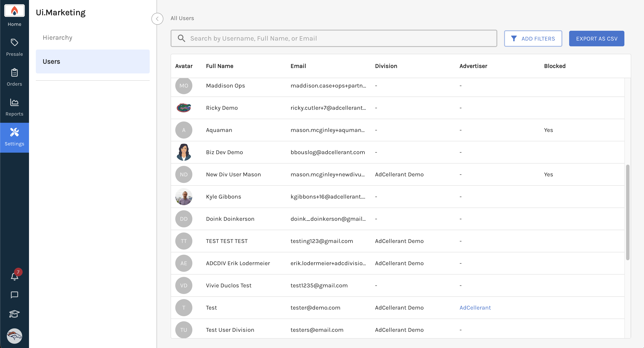Open the chat message icon
The width and height of the screenshot is (644, 348).
(x=14, y=295)
